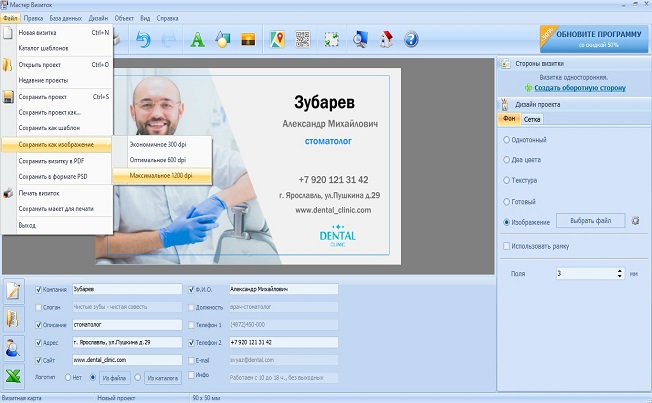
Task: Toggle the Сайт checkbox
Action: 39,361
